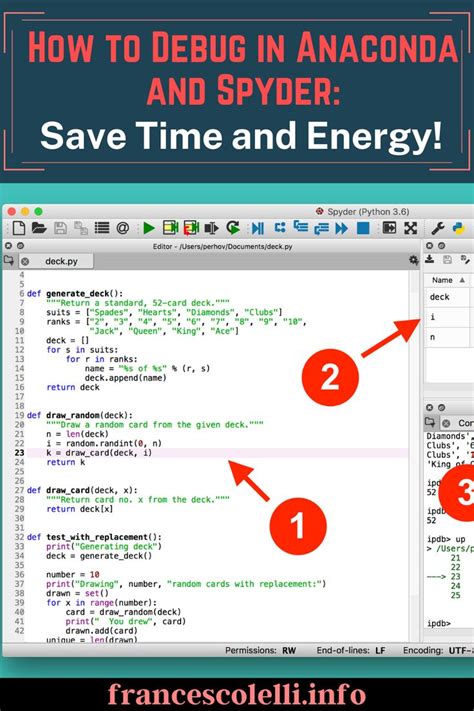Click the 'number = 10' line
474x711 pixels.
pyautogui.click(x=73, y=575)
